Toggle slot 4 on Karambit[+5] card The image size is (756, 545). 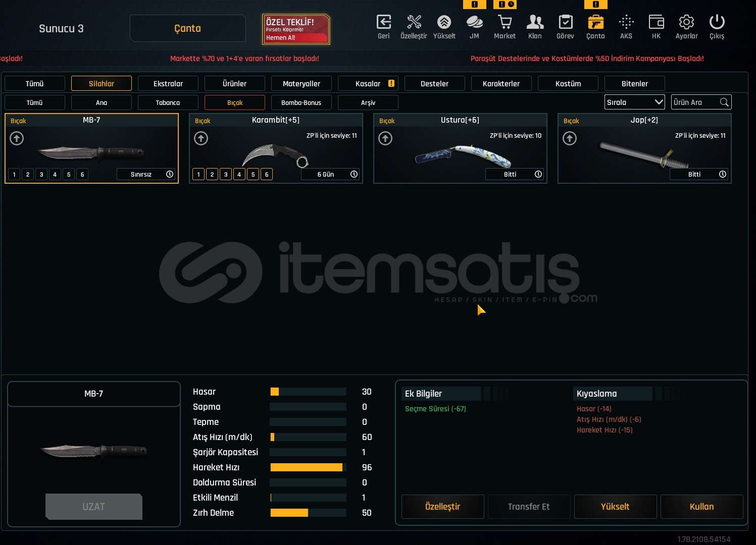click(239, 174)
